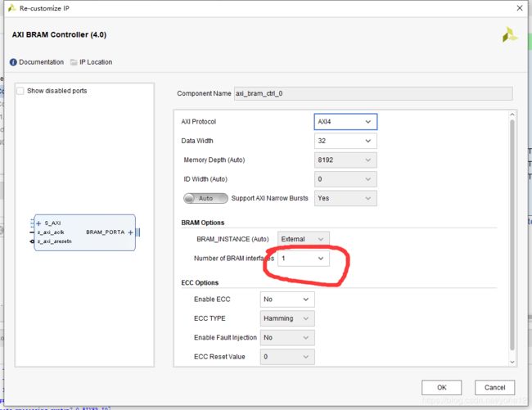Toggle the Auto switch for Narrow Bursts
This screenshot has width=532, height=410.
tap(205, 198)
